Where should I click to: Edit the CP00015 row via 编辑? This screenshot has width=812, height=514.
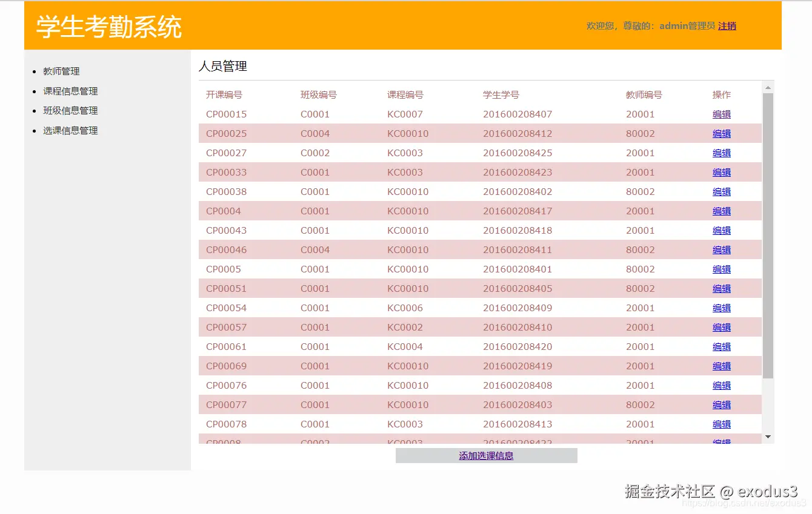click(x=722, y=114)
